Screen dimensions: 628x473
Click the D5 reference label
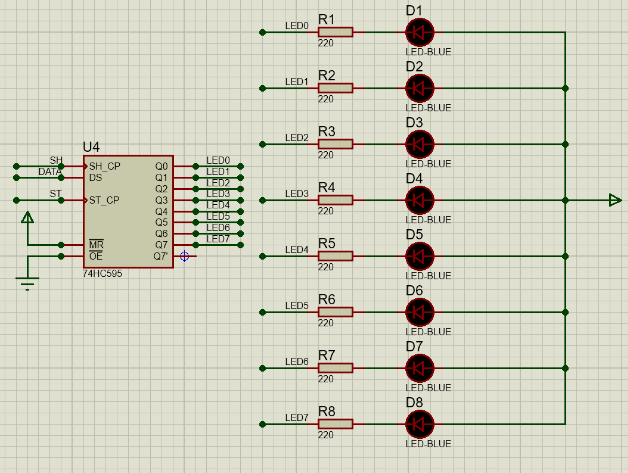tap(414, 234)
